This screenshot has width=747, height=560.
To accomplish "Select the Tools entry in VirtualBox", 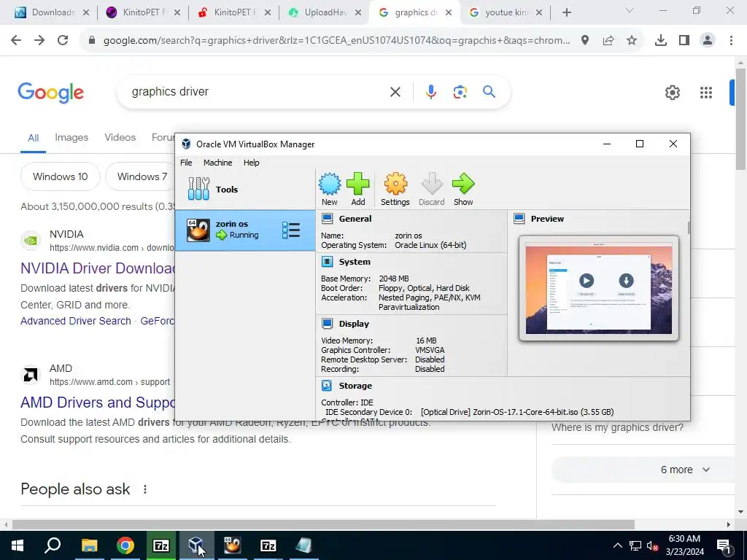I will point(245,189).
